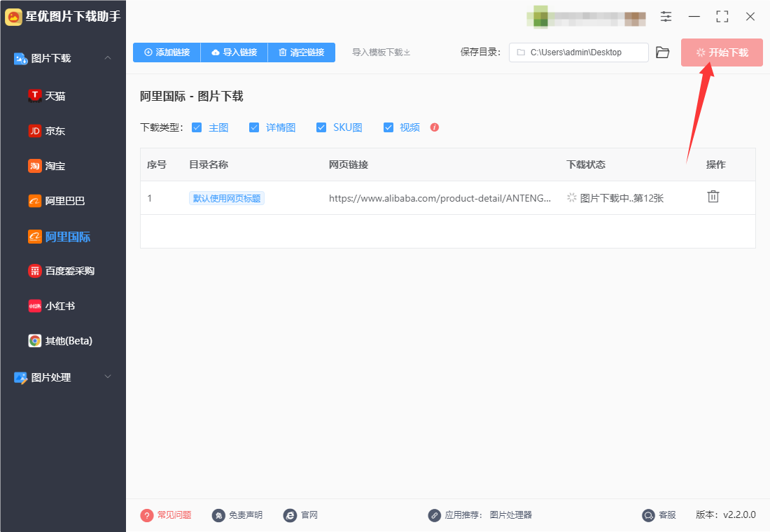Viewport: 770px width, 532px height.
Task: Click the alibaba.com product link cell
Action: point(440,198)
